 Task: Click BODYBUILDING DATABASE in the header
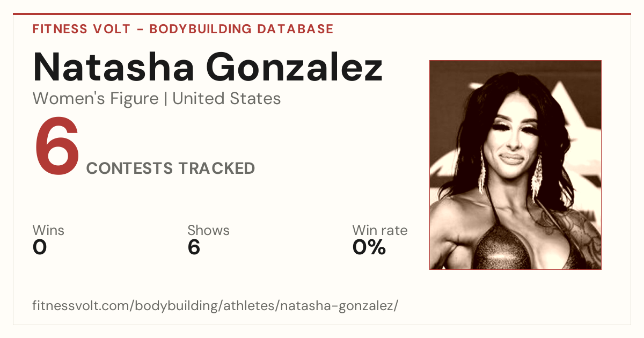(x=241, y=29)
